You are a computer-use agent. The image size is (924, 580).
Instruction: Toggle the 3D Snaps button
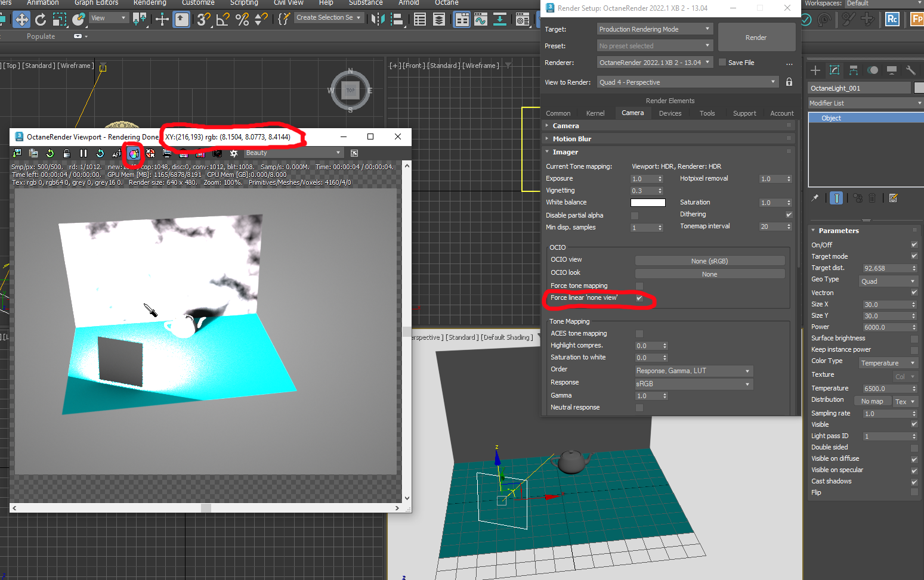tap(203, 20)
